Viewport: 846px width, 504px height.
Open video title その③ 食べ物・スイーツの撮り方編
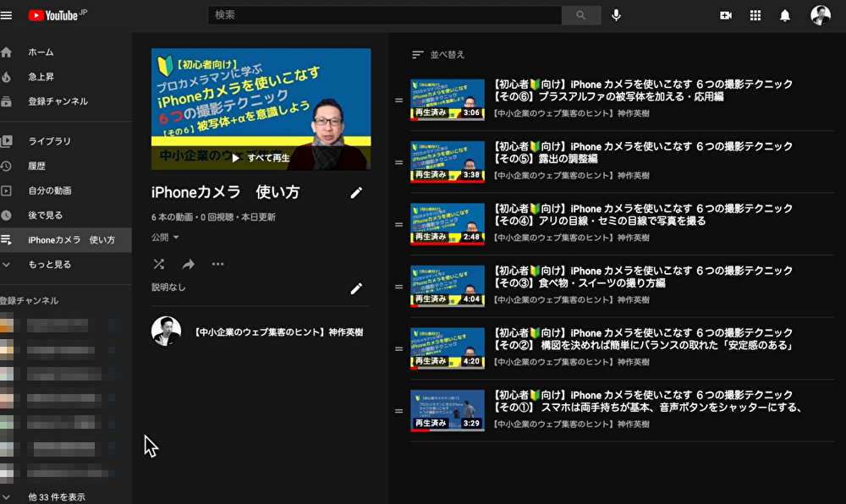coord(643,277)
